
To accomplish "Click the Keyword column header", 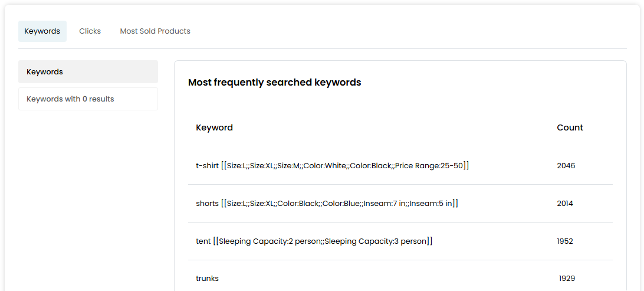I will [x=214, y=127].
